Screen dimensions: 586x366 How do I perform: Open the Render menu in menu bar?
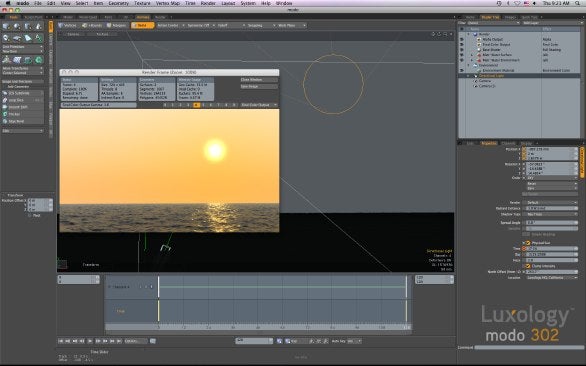pos(208,3)
